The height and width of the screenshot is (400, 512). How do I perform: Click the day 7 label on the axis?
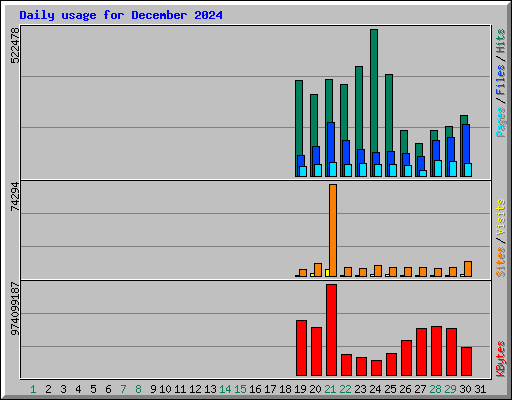[123, 389]
